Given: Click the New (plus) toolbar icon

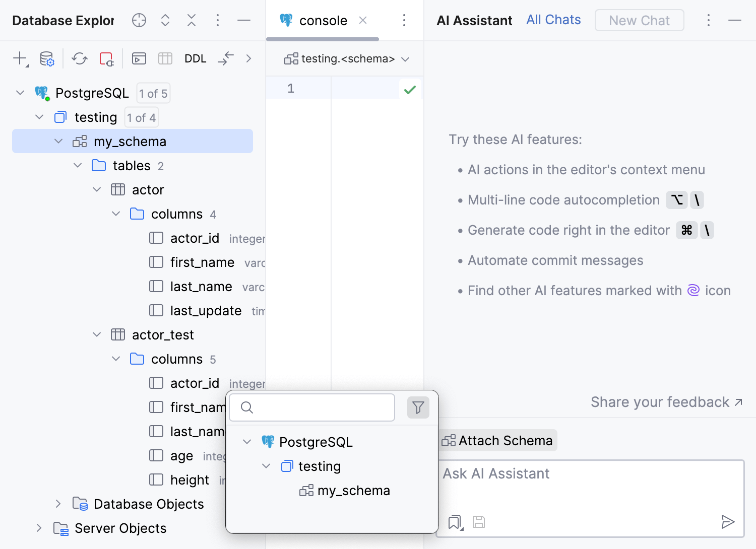Looking at the screenshot, I should [20, 58].
